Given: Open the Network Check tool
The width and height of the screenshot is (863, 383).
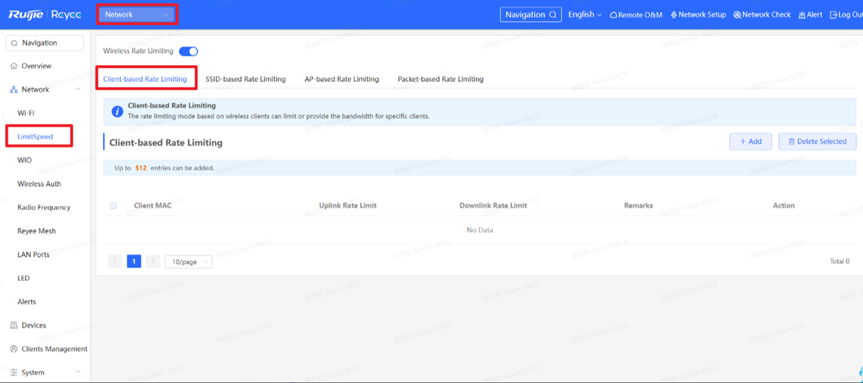Looking at the screenshot, I should 762,15.
